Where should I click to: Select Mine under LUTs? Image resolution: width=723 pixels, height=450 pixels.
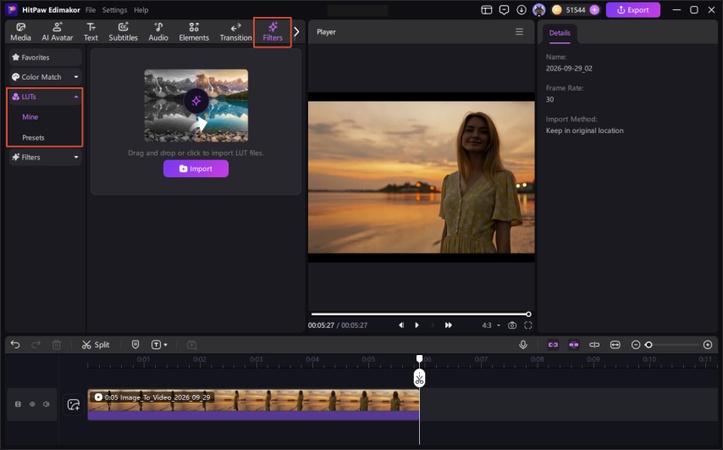(30, 117)
